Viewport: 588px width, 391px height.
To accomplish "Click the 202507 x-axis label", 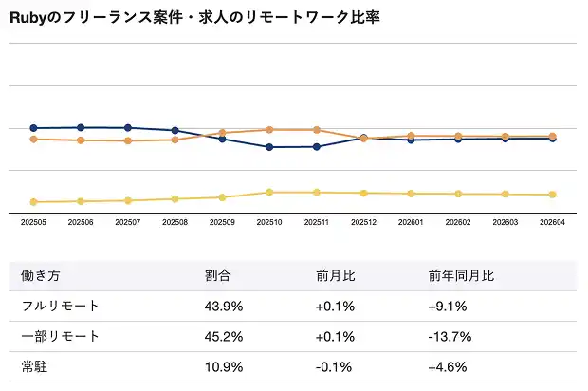I will (127, 222).
